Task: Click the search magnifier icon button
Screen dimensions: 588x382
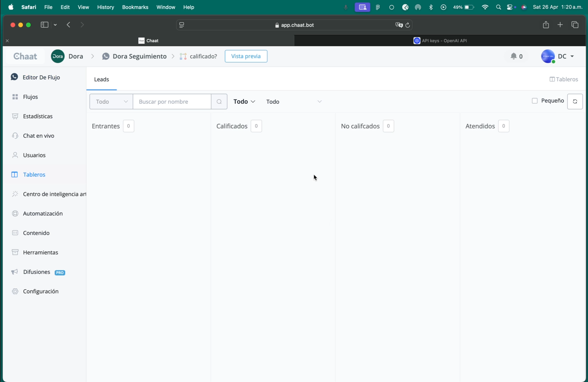Action: (219, 102)
